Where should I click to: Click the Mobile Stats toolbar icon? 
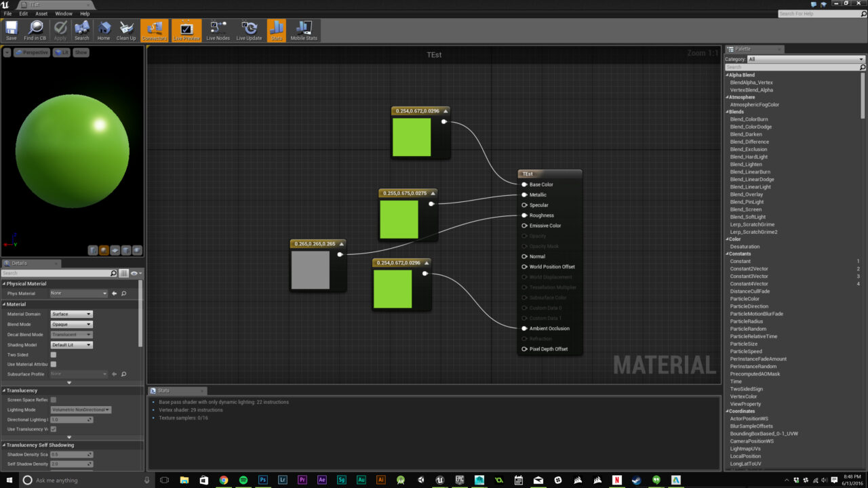click(303, 30)
